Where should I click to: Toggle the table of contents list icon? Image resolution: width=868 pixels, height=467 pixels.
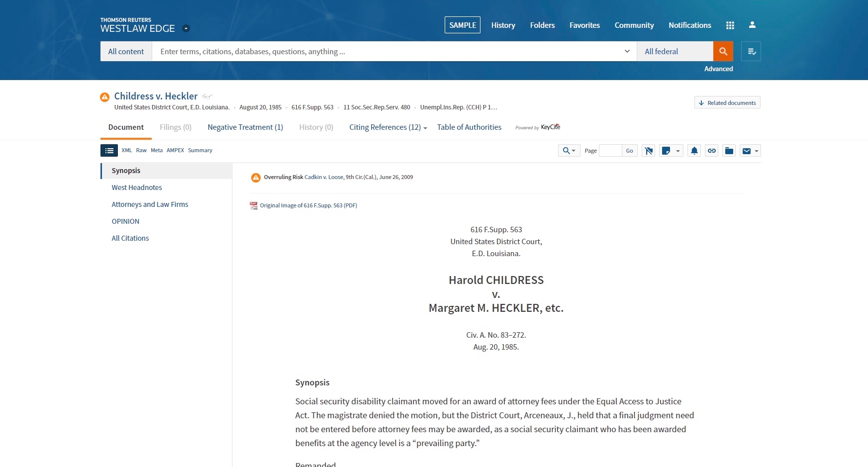point(109,151)
